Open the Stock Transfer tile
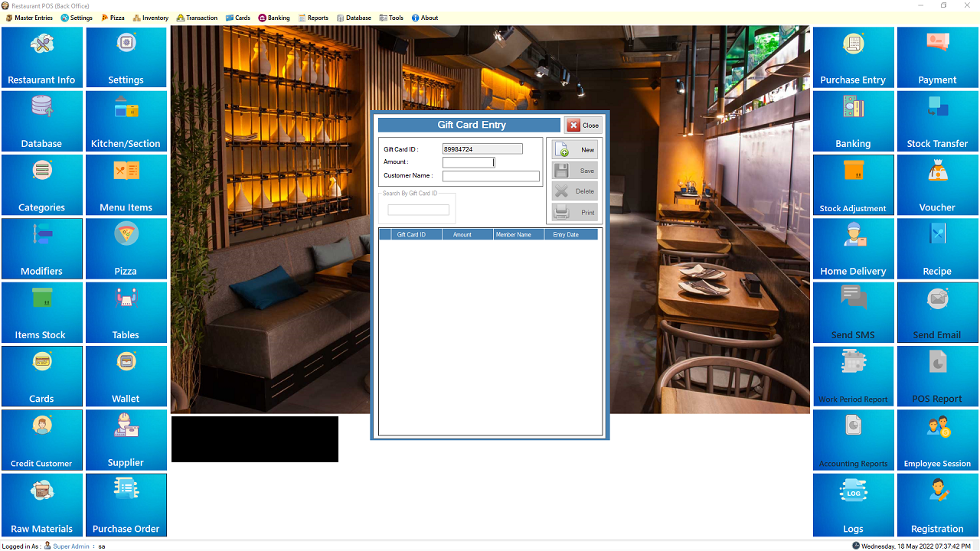Viewport: 980px width, 551px height. [x=937, y=121]
